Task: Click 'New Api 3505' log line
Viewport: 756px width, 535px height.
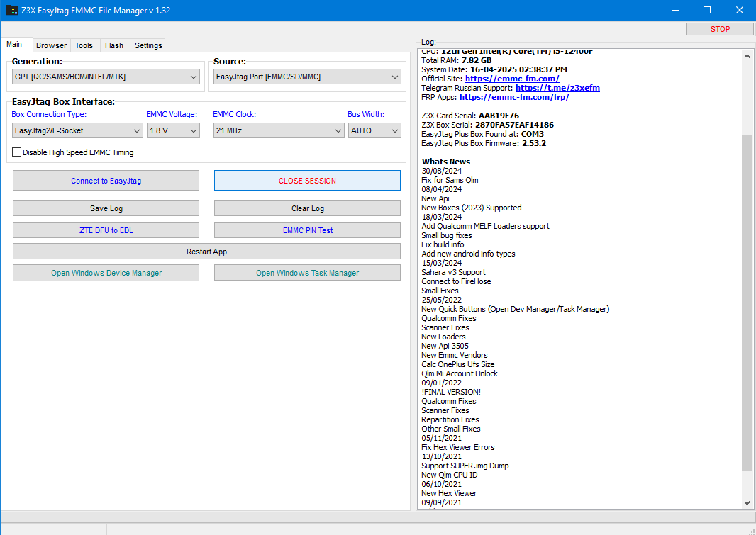Action: click(x=445, y=346)
